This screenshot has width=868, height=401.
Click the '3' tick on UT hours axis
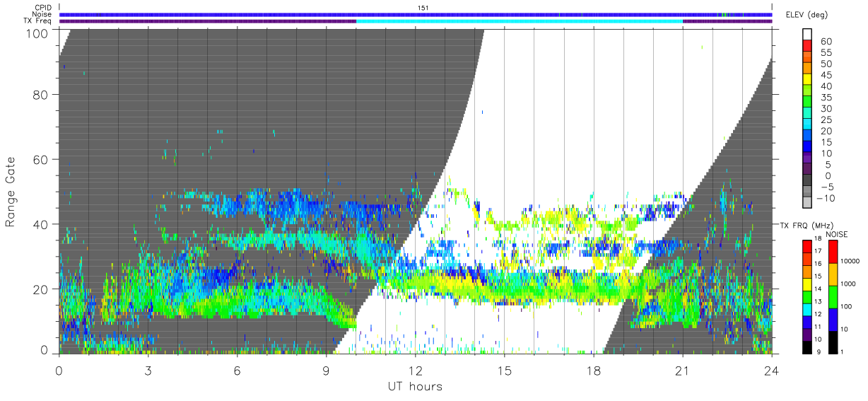click(x=148, y=370)
